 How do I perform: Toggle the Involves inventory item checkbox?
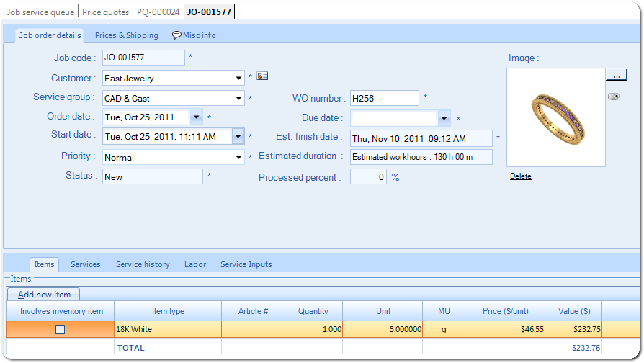[x=61, y=329]
